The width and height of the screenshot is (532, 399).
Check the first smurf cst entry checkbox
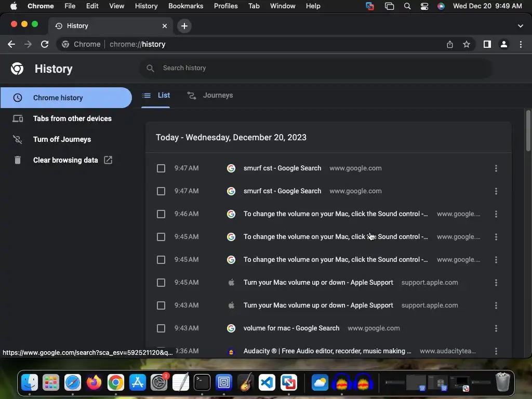161,168
